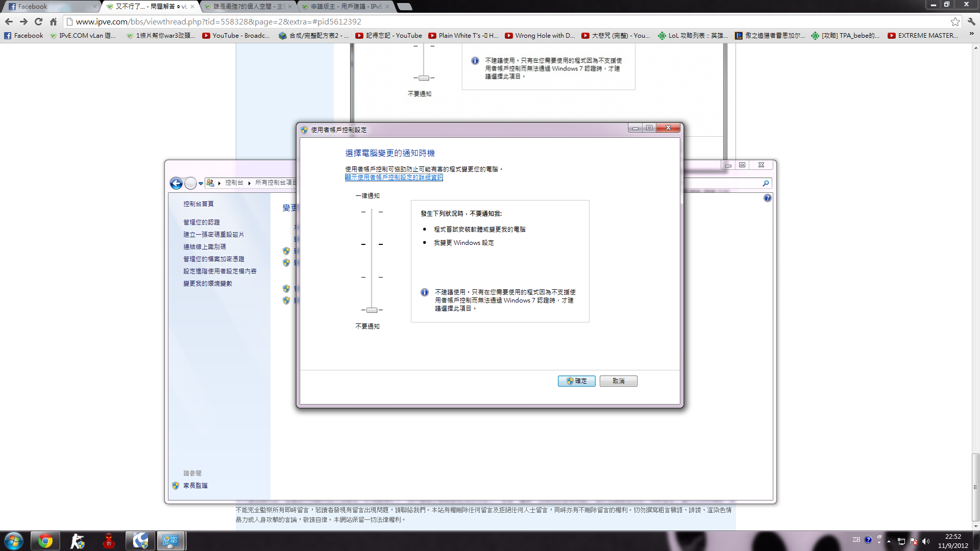Click the 確定 button in UAC dialog
This screenshot has height=551, width=980.
[576, 381]
